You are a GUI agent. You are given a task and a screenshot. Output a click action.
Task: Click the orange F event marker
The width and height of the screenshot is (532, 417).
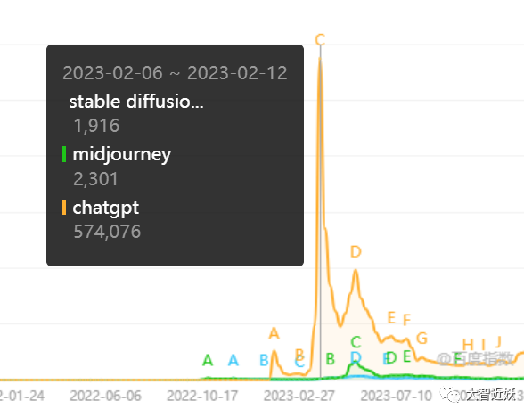pyautogui.click(x=406, y=320)
